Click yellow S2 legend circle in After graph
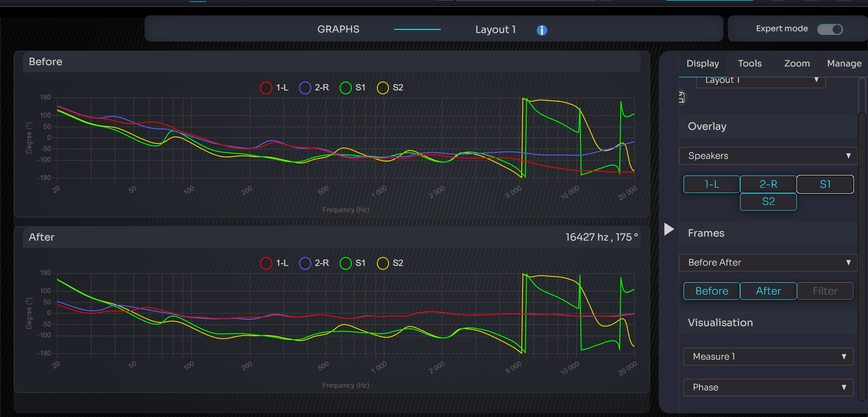The width and height of the screenshot is (868, 417). (x=383, y=263)
